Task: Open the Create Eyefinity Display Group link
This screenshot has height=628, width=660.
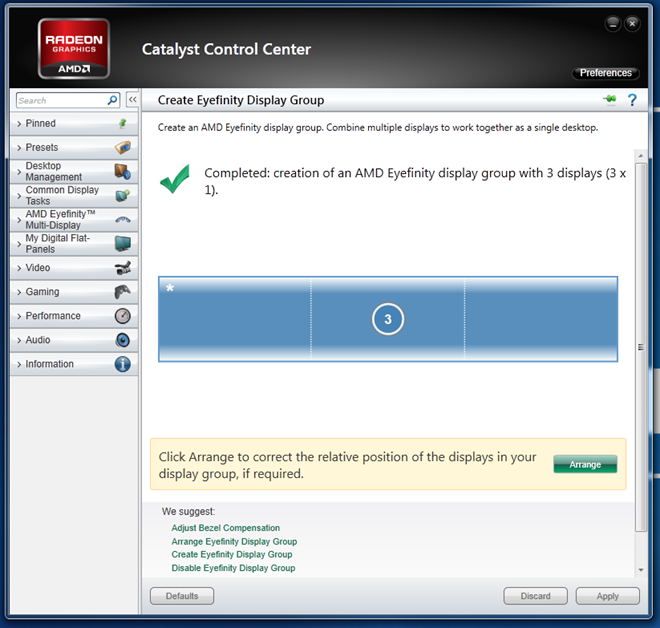Action: point(232,554)
